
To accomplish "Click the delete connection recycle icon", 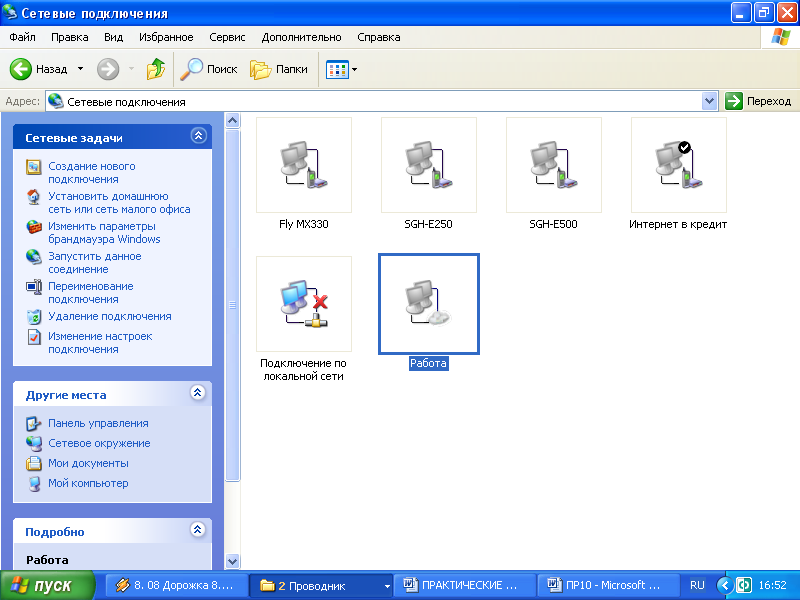I will [34, 317].
